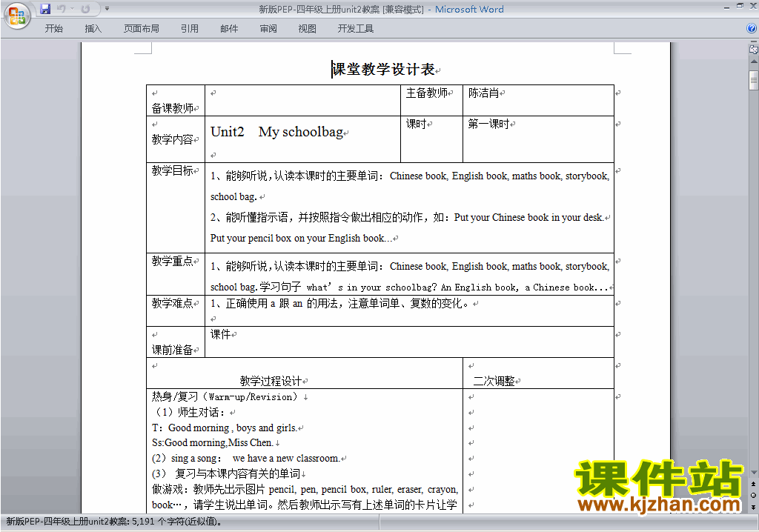
Task: Click the line (3) 复习与本课内容有关的单词
Action: pyautogui.click(x=226, y=473)
